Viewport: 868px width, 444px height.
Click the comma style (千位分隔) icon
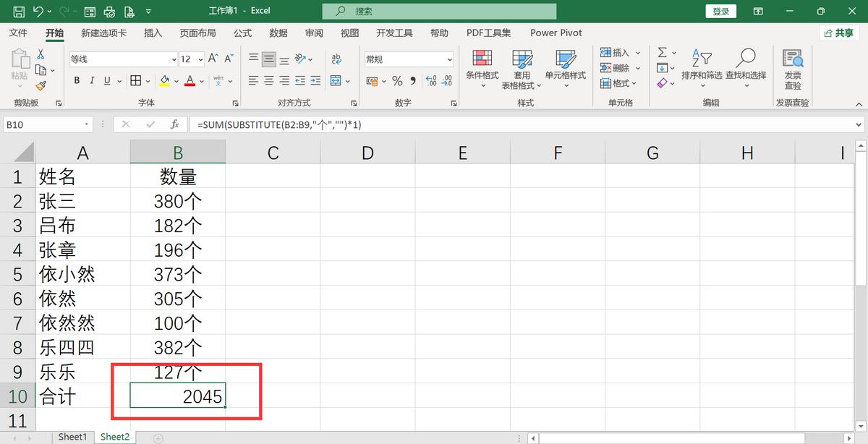pos(412,81)
